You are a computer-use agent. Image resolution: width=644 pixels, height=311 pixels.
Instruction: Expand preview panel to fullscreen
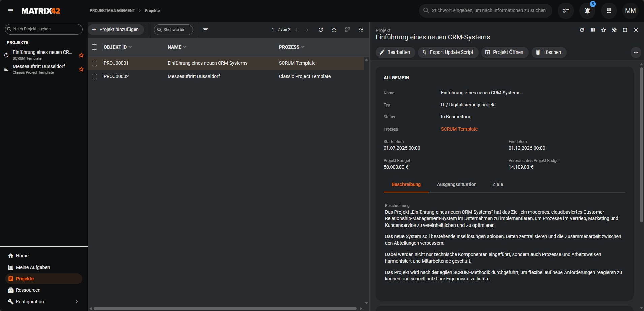click(x=625, y=30)
